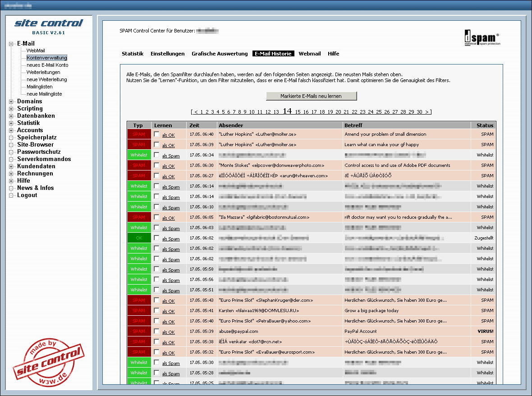532x396 pixels.
Task: Open News & Infos in the sidebar
Action: click(x=35, y=188)
